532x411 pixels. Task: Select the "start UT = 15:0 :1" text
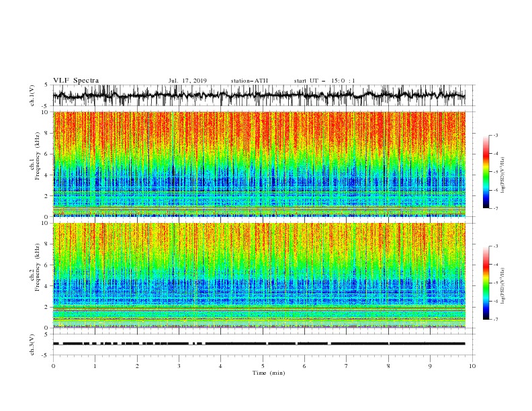point(324,81)
